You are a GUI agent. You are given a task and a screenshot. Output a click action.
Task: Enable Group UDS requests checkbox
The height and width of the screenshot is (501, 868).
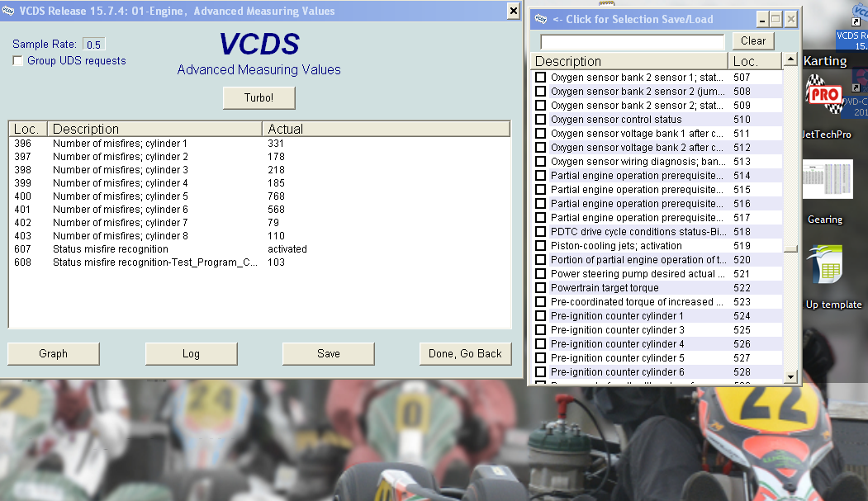18,61
